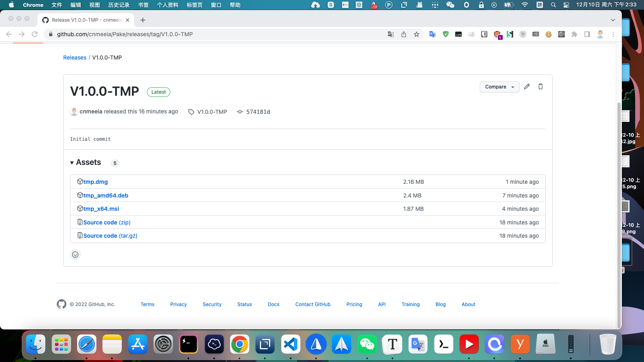Open Chrome extensions puzzle icon

(574, 34)
